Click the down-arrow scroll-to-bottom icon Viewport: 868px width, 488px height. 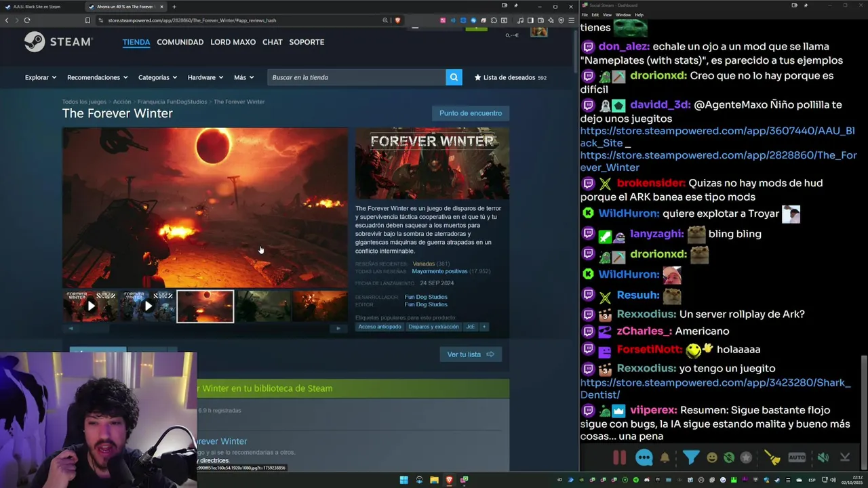pyautogui.click(x=845, y=457)
